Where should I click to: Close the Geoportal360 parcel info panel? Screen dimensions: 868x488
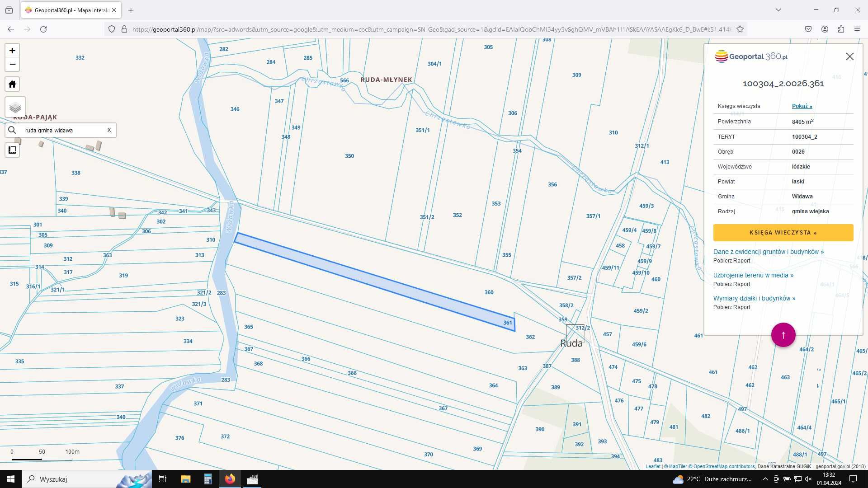click(x=850, y=56)
